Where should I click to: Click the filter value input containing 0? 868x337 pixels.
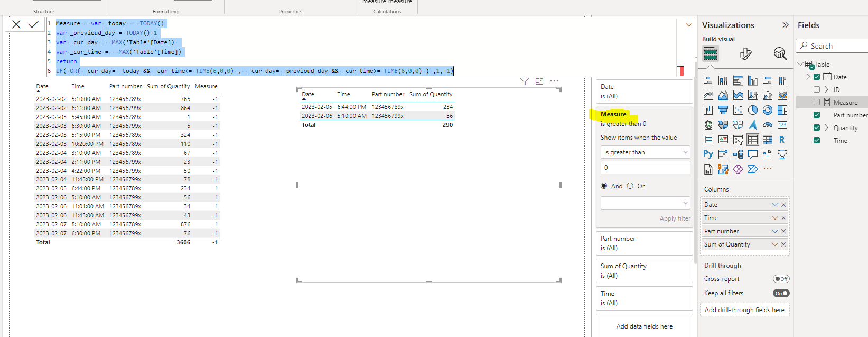tap(645, 168)
